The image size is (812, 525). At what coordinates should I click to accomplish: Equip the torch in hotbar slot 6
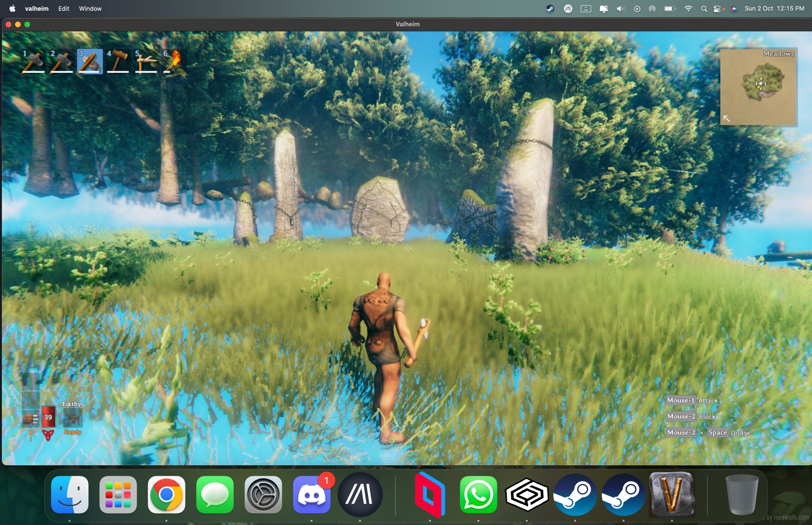(175, 61)
